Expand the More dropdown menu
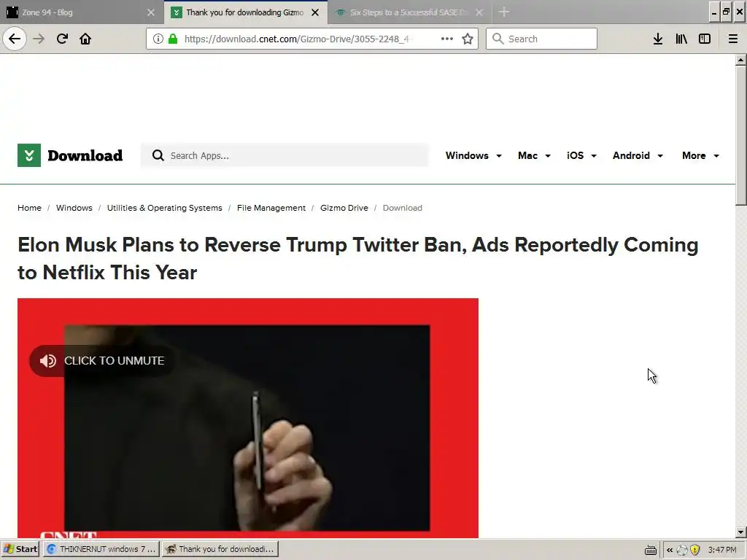Screen dimensions: 747x560 pos(700,155)
